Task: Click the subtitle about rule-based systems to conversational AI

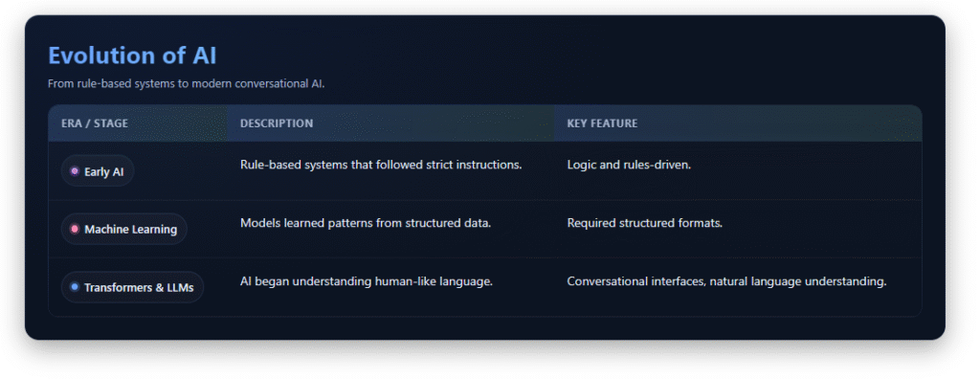Action: 187,84
